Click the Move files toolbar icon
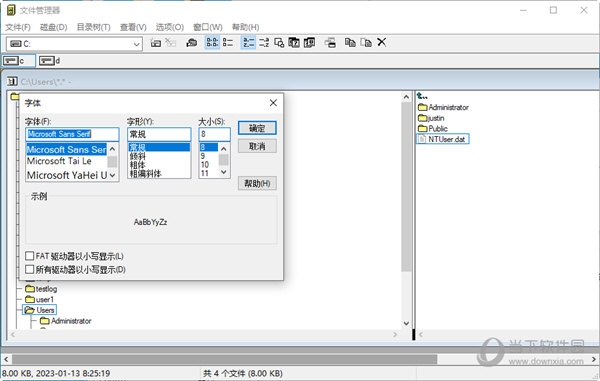Screen dimensions: 600x381 tap(366, 42)
